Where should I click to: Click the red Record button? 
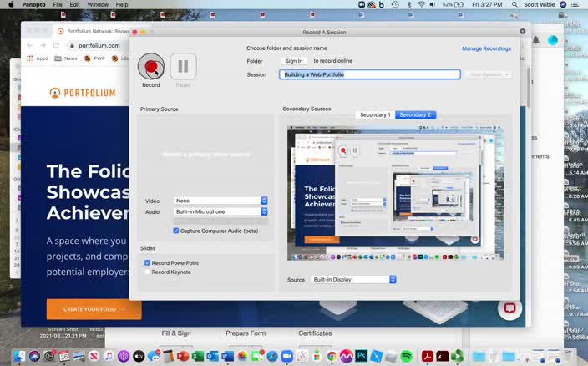tap(151, 66)
